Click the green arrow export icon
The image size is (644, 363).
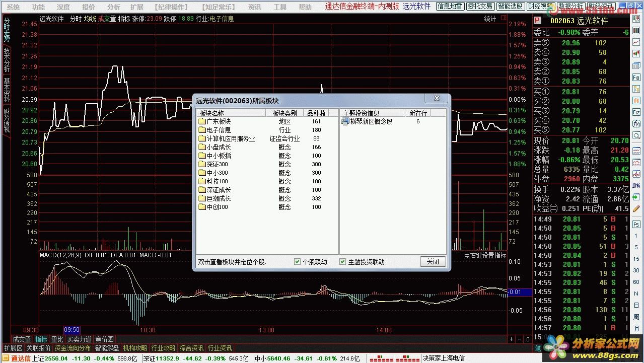(636, 197)
